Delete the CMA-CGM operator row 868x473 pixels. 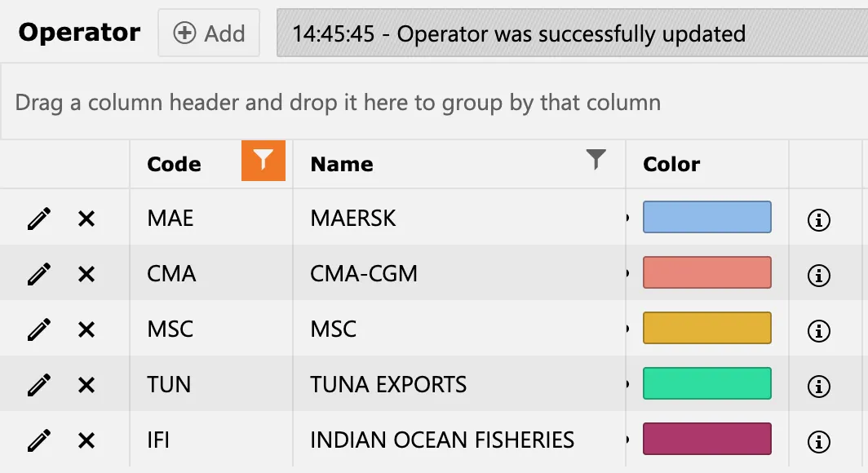tap(86, 274)
